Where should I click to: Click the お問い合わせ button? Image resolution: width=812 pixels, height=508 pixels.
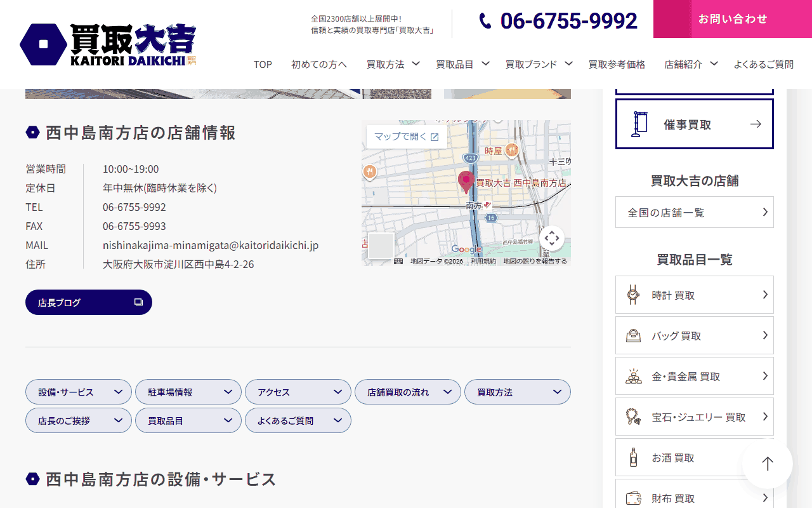tap(733, 19)
